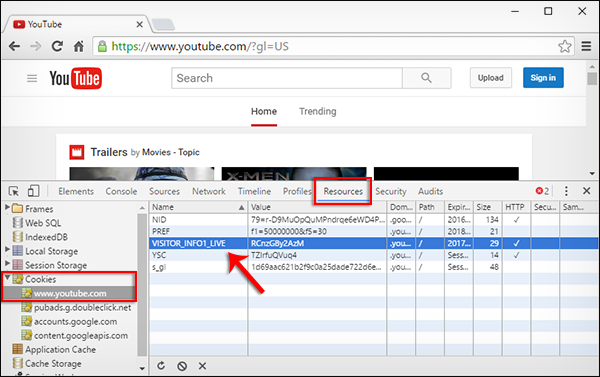Expand the Frames tree node
The height and width of the screenshot is (377, 600).
[x=7, y=207]
